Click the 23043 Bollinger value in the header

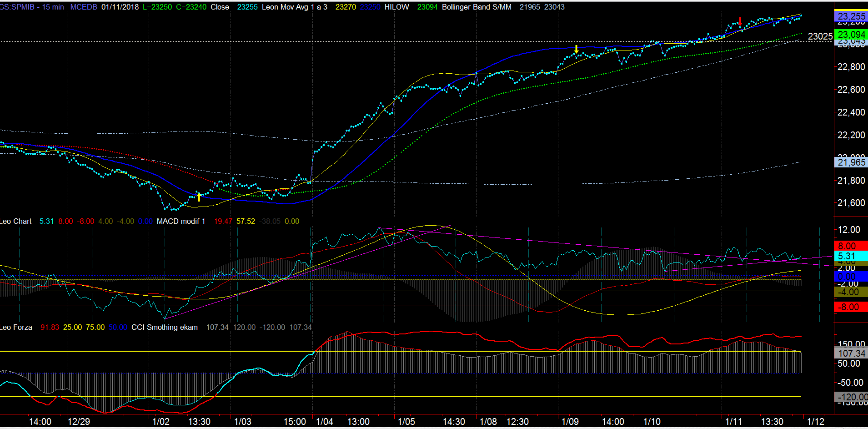[554, 7]
